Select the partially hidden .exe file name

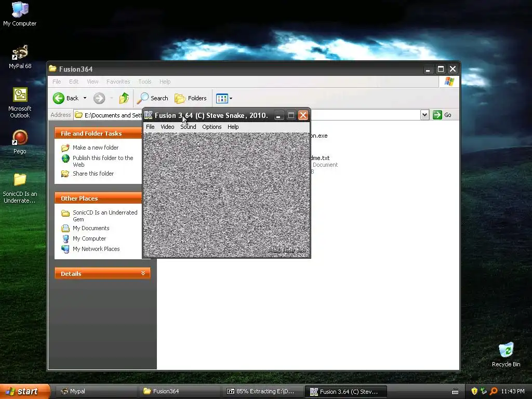point(319,136)
